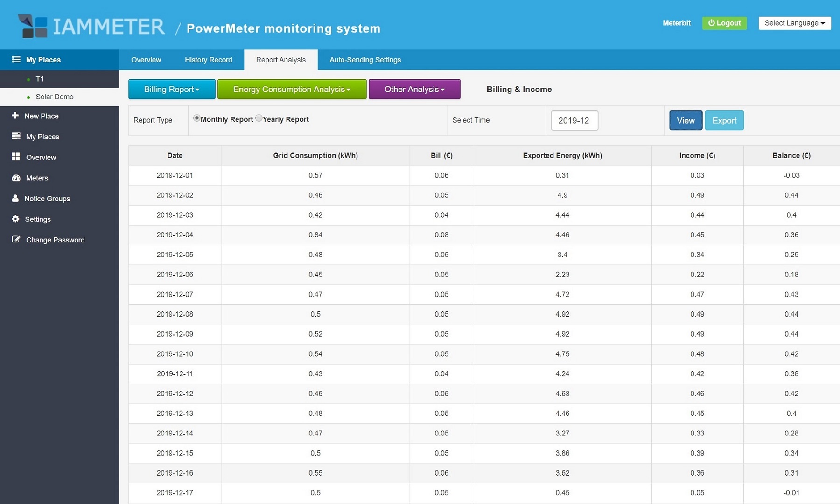Click the person icon beside Notice Groups
Screen dimensions: 840x504
[x=15, y=198]
